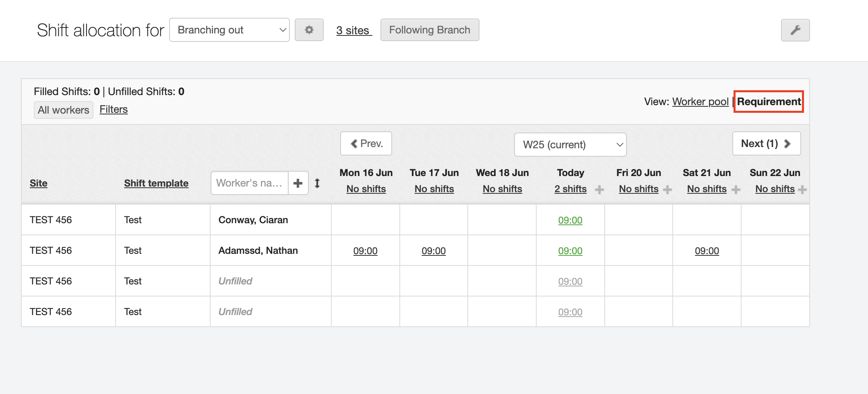This screenshot has width=868, height=394.
Task: Add a shift on Sat 21 Jun
Action: 736,190
